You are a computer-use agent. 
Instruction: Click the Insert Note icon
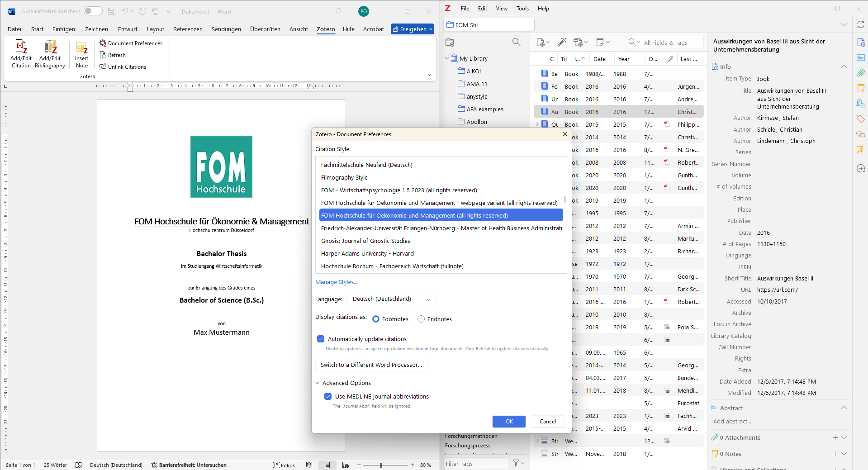point(81,48)
